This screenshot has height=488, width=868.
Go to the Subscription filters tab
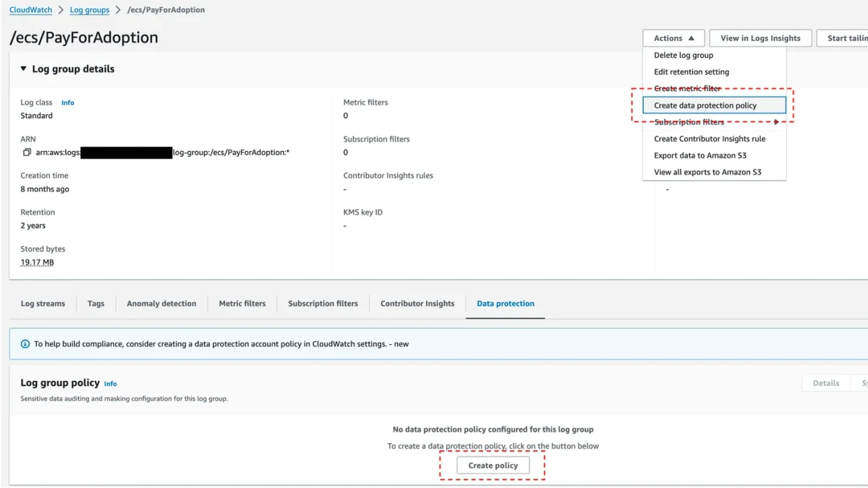323,304
